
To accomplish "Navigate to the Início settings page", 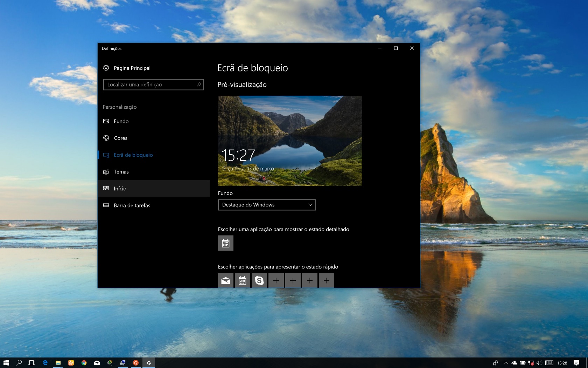I will coord(120,189).
